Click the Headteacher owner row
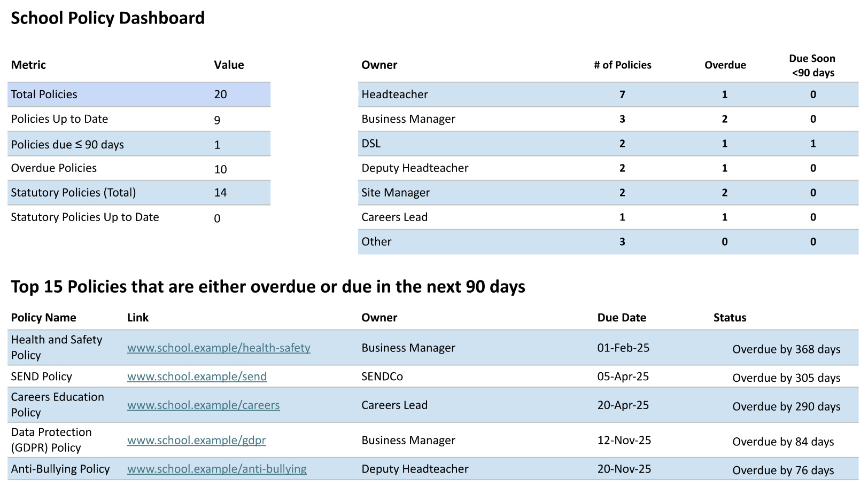 click(608, 95)
